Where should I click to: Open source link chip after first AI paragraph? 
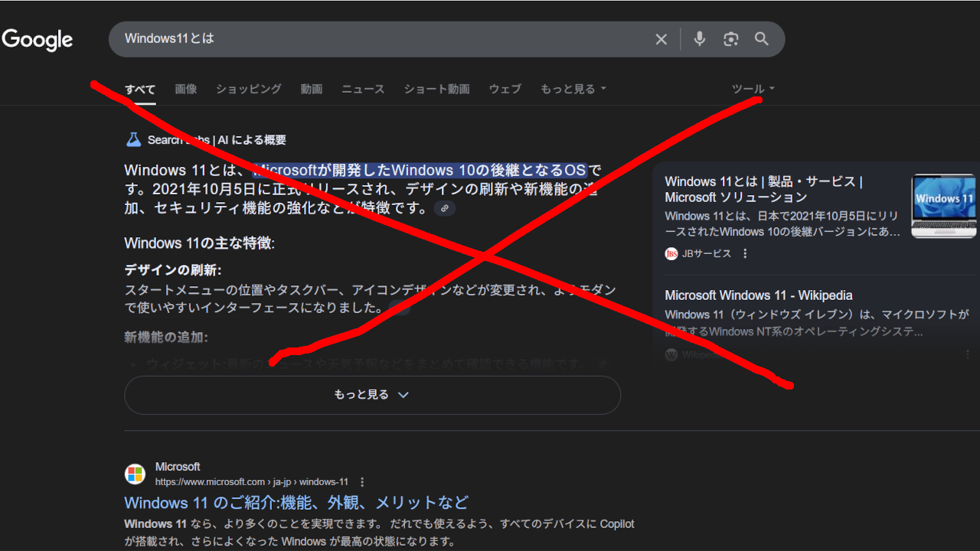coord(445,208)
